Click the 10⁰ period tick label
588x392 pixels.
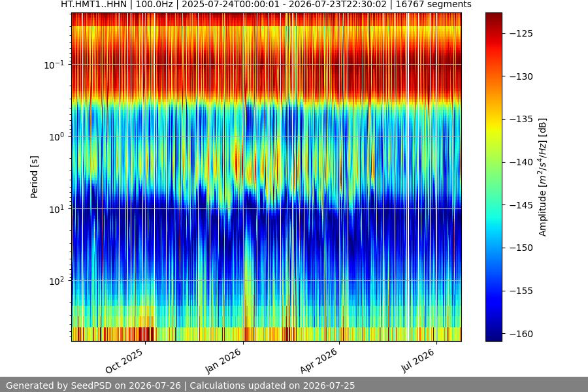point(57,137)
